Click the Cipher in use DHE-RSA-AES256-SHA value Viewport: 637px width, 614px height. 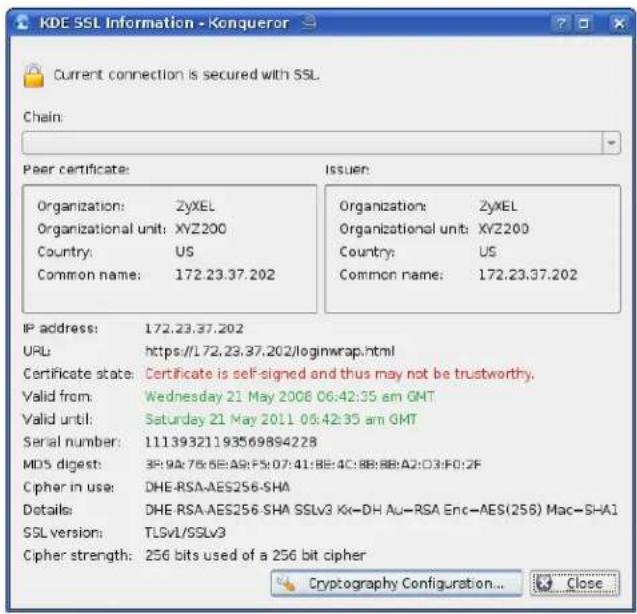click(217, 487)
